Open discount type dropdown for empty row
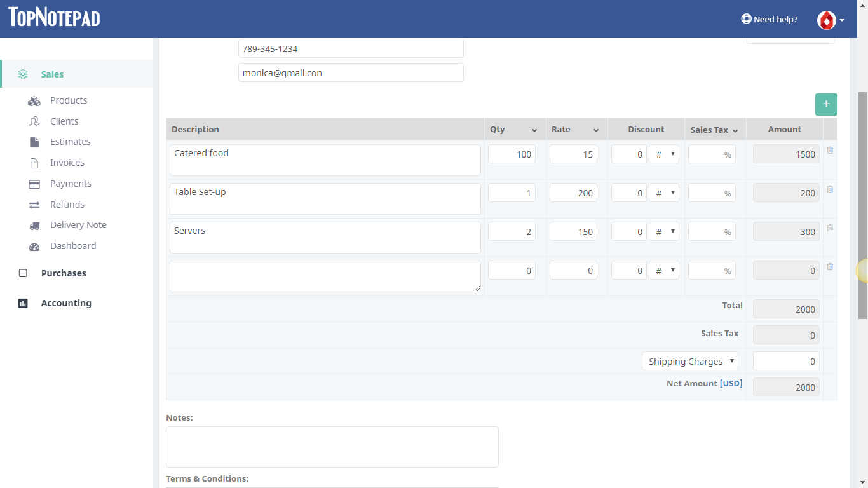868x488 pixels. click(664, 270)
